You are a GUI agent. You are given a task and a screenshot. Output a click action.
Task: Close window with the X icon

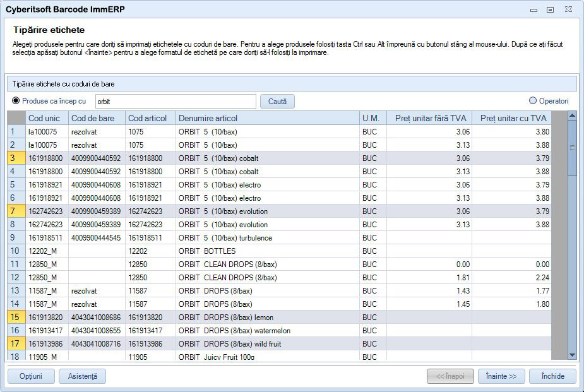pyautogui.click(x=568, y=9)
